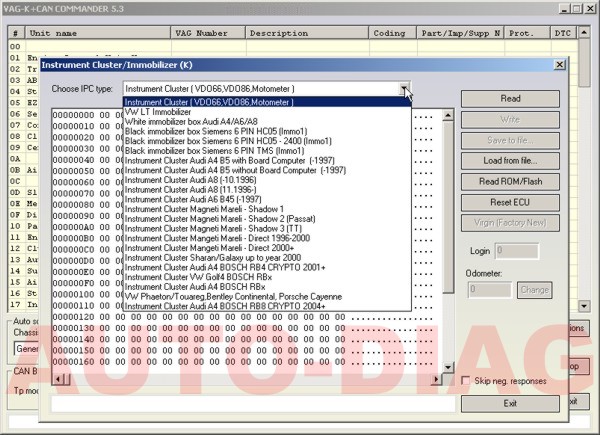Click the odometer Change button

pyautogui.click(x=534, y=290)
